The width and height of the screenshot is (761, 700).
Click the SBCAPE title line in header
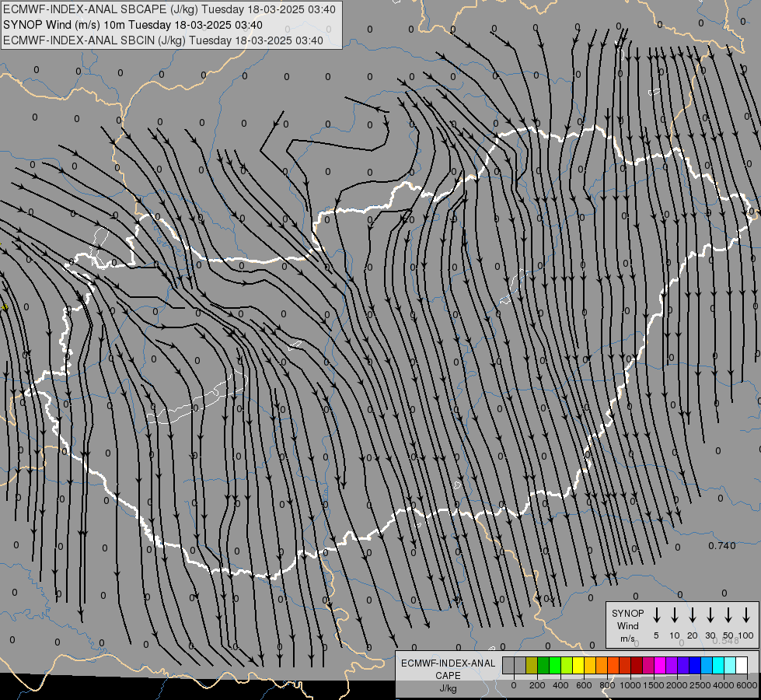(169, 9)
